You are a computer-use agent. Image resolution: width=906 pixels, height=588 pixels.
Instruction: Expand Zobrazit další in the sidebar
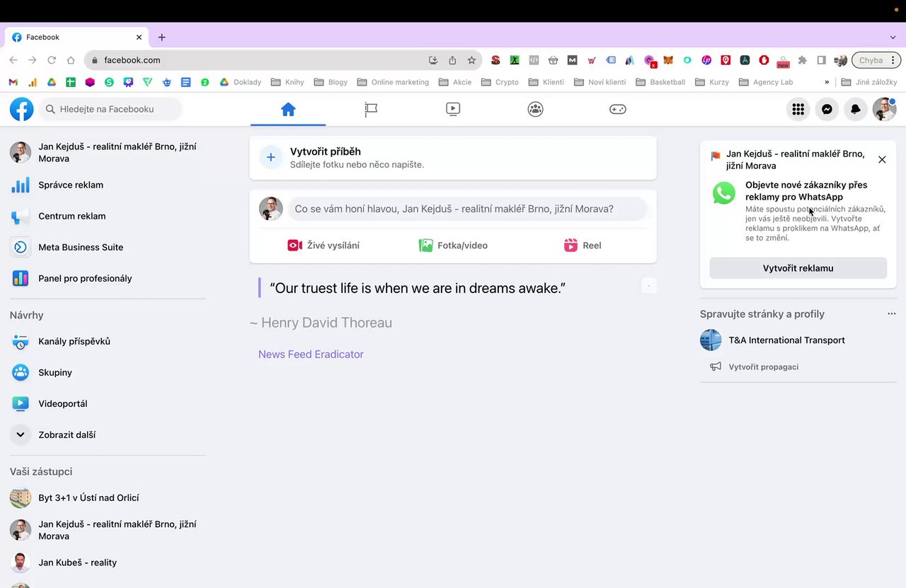[x=108, y=434]
